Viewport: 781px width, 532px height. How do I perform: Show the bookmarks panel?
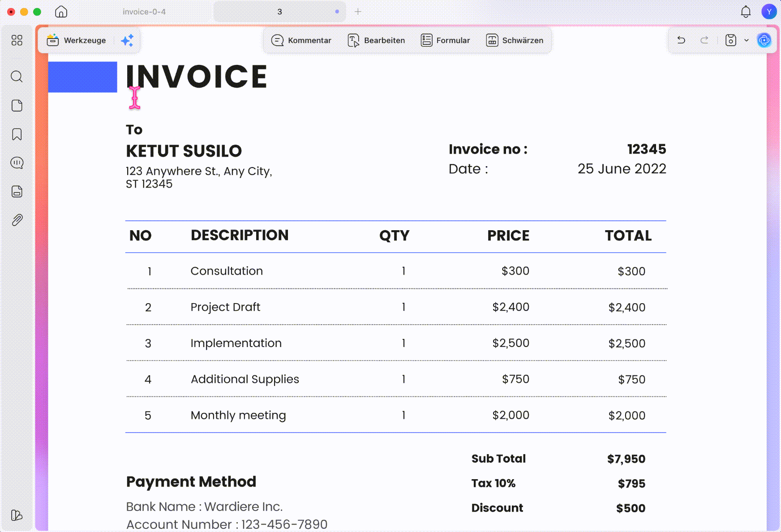pos(17,134)
